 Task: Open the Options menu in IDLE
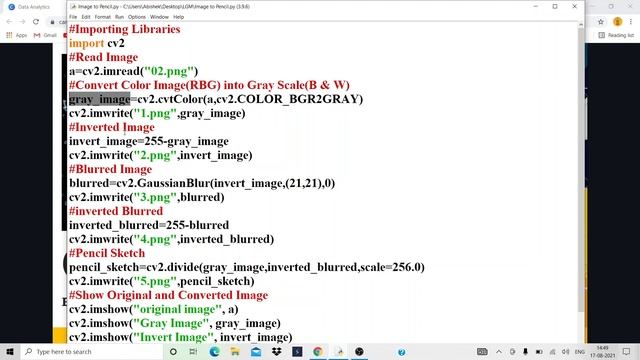click(x=137, y=17)
